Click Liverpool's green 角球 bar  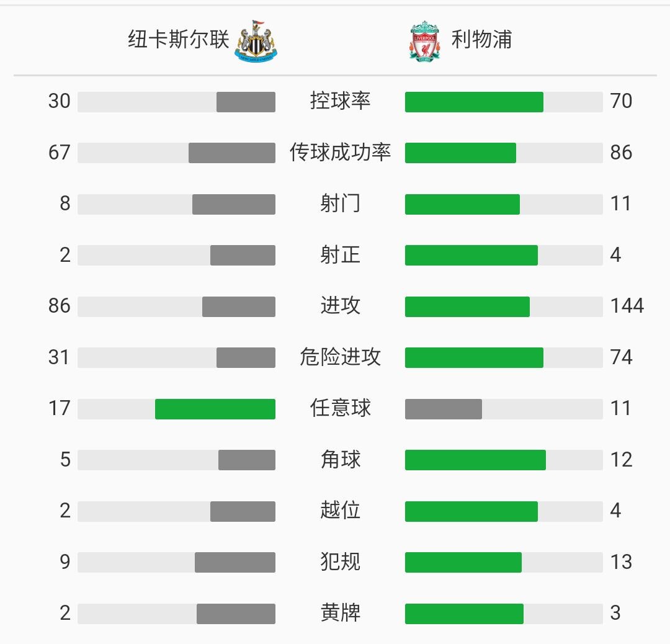476,460
